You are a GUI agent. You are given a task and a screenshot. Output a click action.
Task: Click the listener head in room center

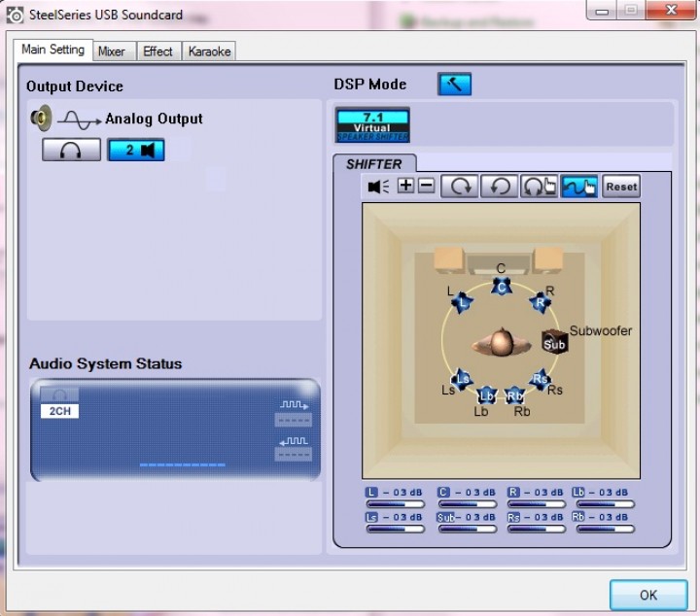coord(502,342)
